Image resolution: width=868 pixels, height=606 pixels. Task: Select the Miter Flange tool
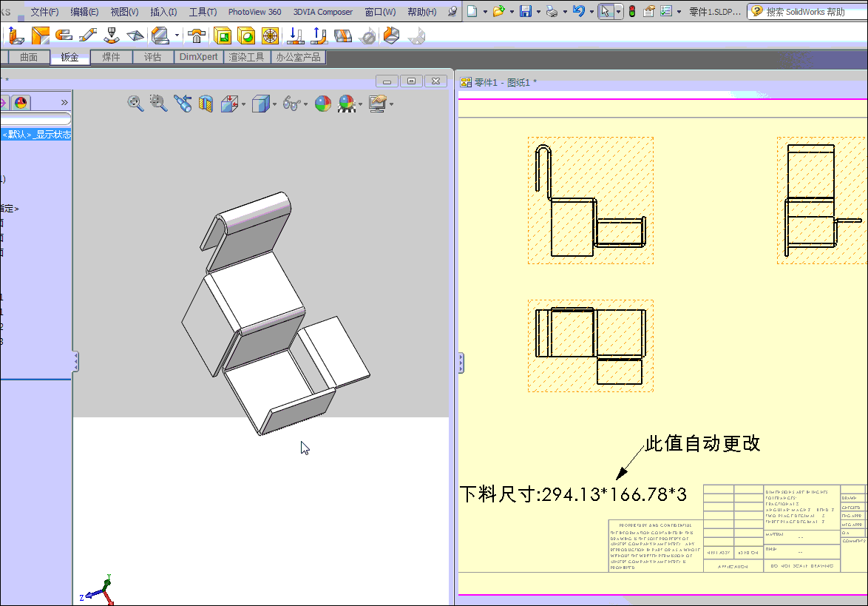[x=40, y=36]
